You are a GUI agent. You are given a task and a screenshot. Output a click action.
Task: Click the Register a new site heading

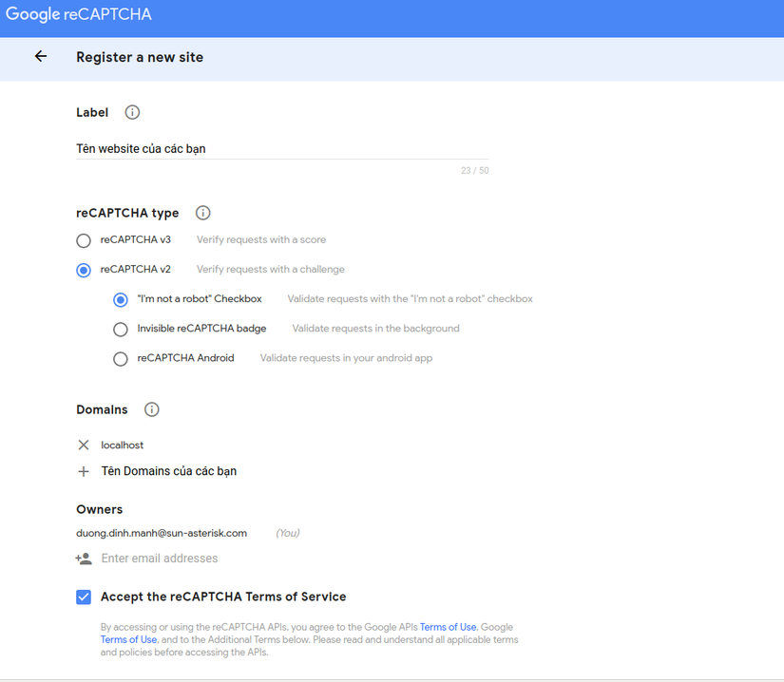140,57
